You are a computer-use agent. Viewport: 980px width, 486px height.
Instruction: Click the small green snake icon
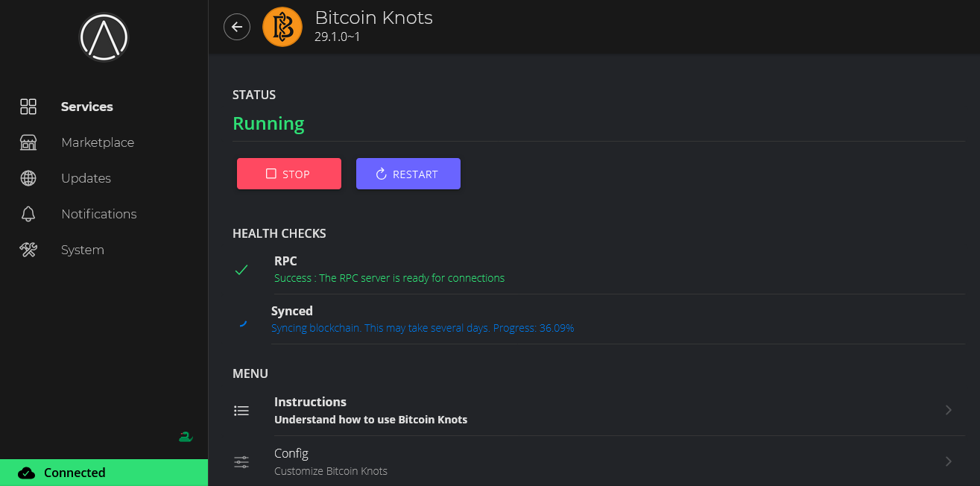tap(186, 437)
